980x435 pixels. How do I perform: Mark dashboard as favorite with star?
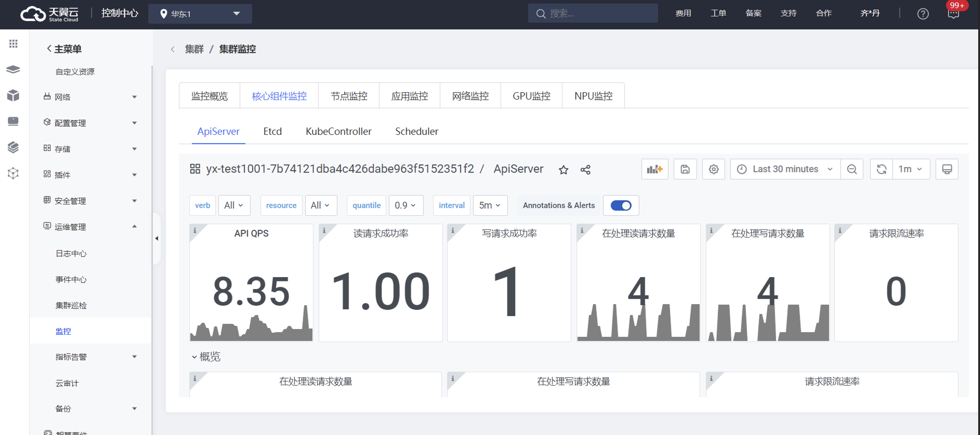564,170
